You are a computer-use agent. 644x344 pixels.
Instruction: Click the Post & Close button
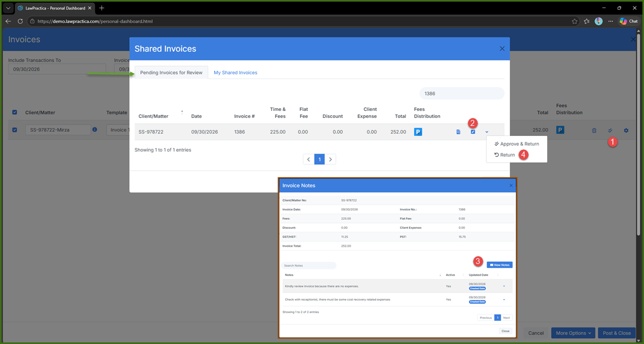click(x=617, y=333)
